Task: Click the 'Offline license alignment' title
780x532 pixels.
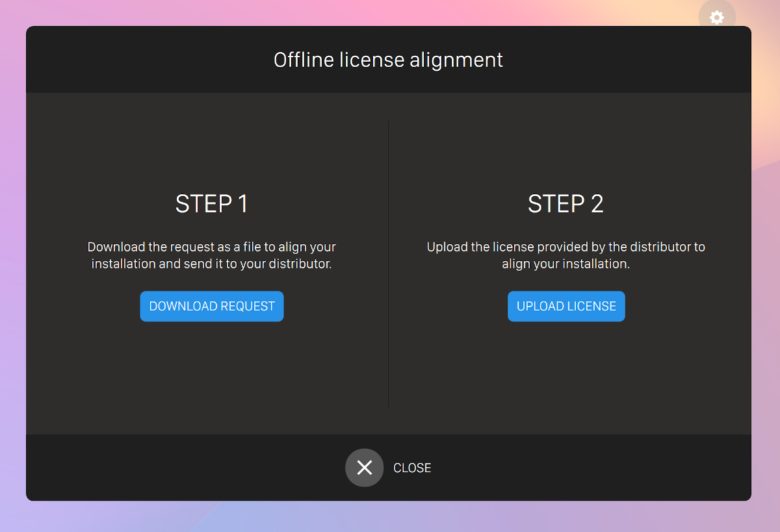Action: (x=388, y=60)
